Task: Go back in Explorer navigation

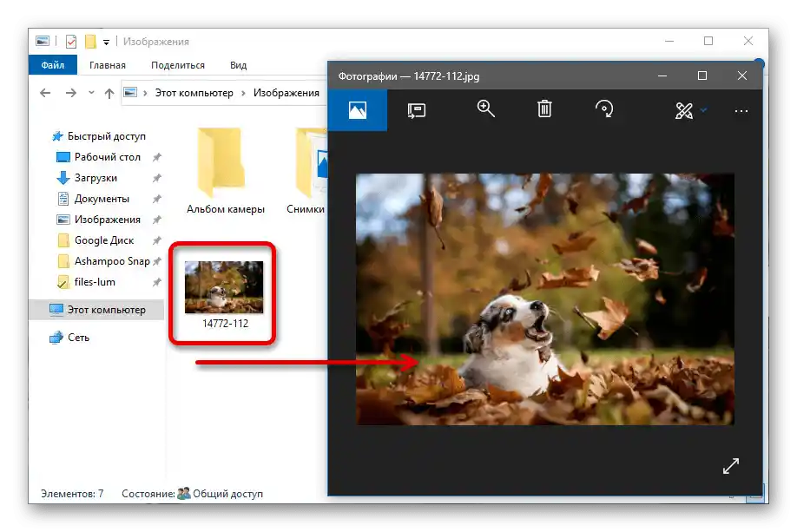Action: [x=45, y=93]
